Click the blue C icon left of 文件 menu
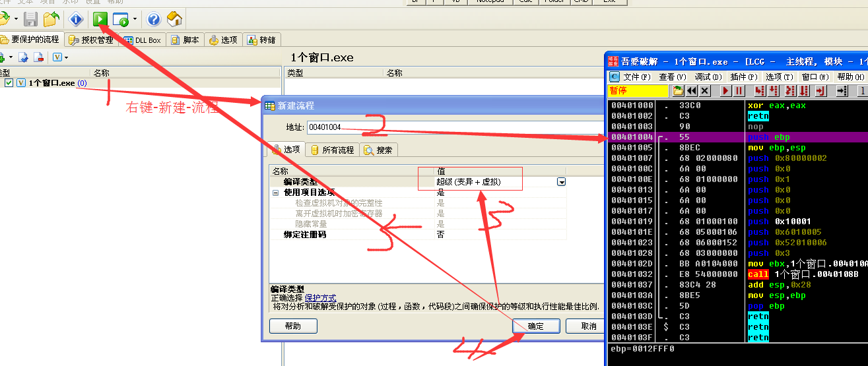The width and height of the screenshot is (868, 366). click(615, 76)
